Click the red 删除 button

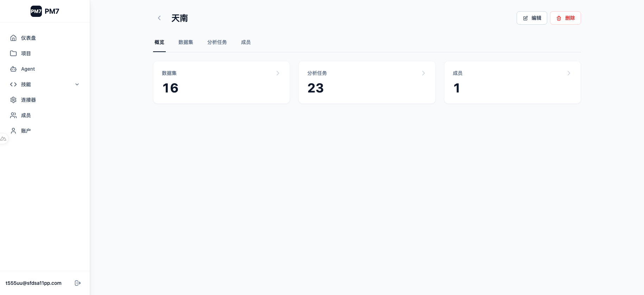coord(566,18)
